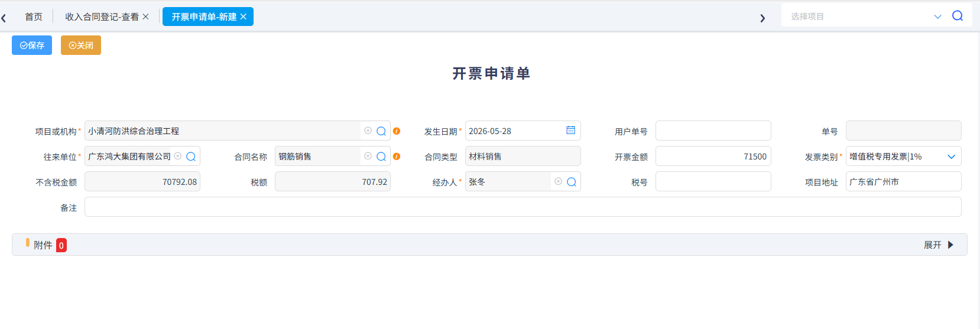Open search lookup for 项目或机构
The height and width of the screenshot is (329, 980).
(x=381, y=131)
